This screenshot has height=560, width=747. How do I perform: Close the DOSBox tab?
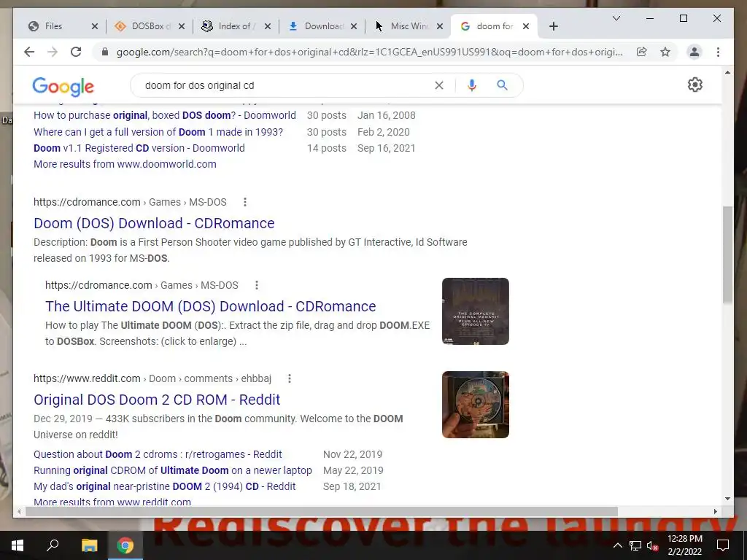[x=181, y=26]
